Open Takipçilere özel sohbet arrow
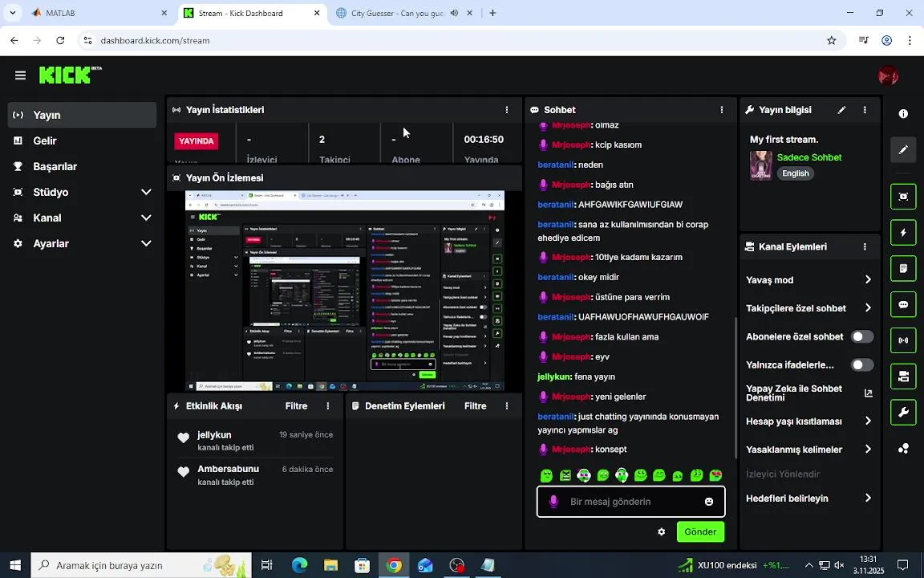 point(867,308)
